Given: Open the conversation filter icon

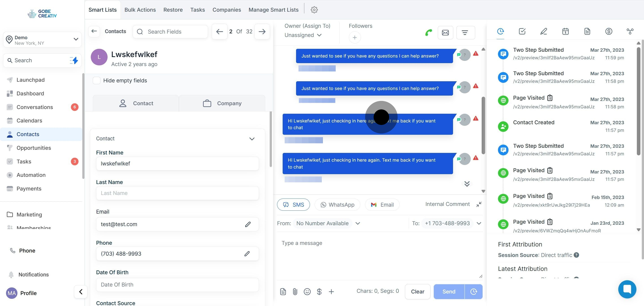Looking at the screenshot, I should click(x=465, y=32).
